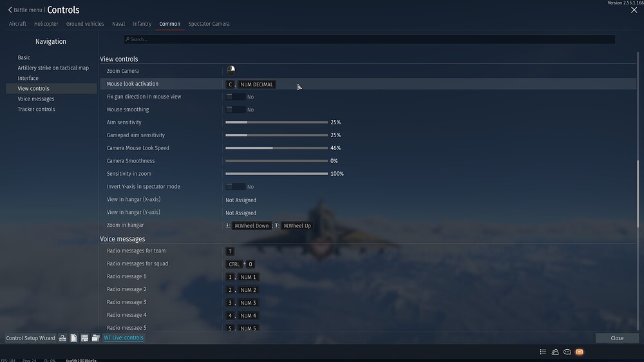Select the Common tab
644x362 pixels.
click(x=169, y=24)
